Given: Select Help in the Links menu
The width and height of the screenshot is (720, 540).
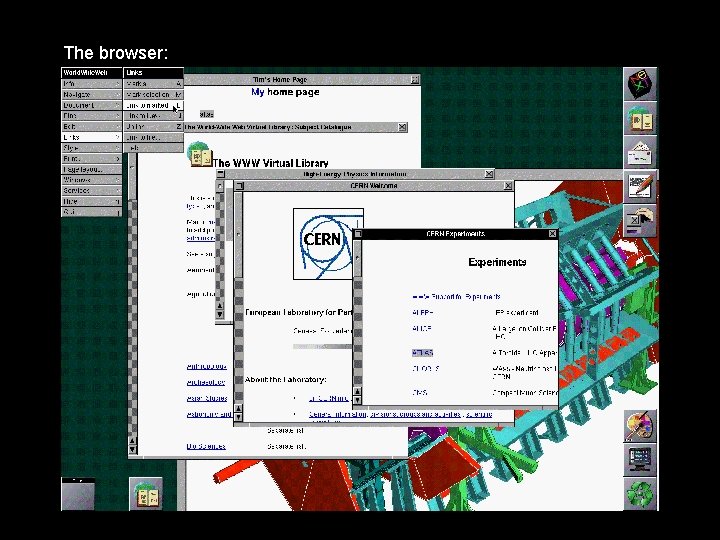Looking at the screenshot, I should tap(153, 148).
